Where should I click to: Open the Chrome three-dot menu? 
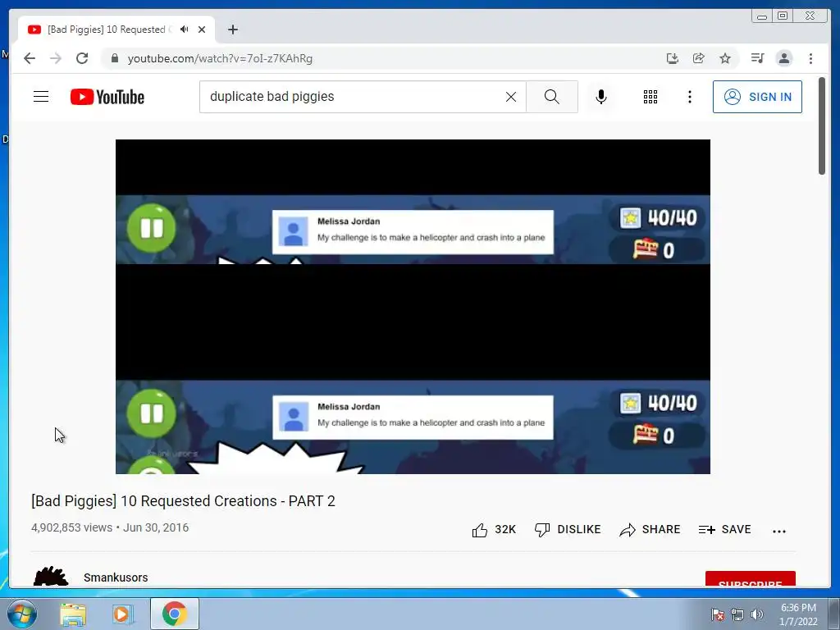tap(810, 58)
